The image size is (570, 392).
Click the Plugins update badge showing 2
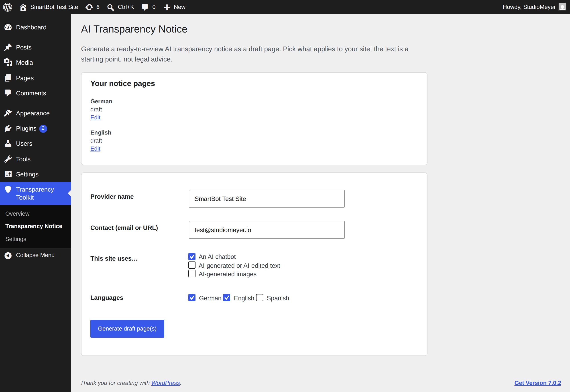tap(43, 129)
